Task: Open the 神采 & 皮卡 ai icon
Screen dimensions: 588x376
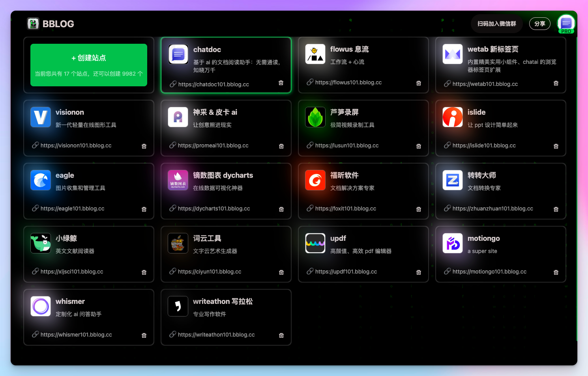Action: [x=178, y=117]
